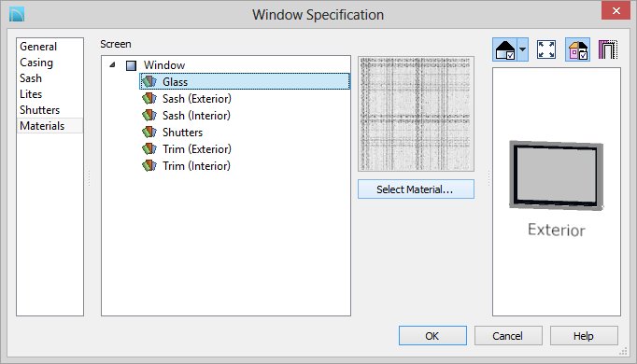Image resolution: width=637 pixels, height=364 pixels.
Task: Click the camera view house icon
Action: pos(505,49)
